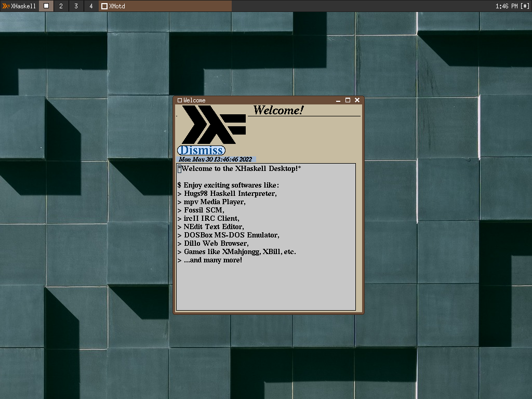Click the orange XHaskell logo icon
Screen dimensions: 532x399
tap(6, 6)
